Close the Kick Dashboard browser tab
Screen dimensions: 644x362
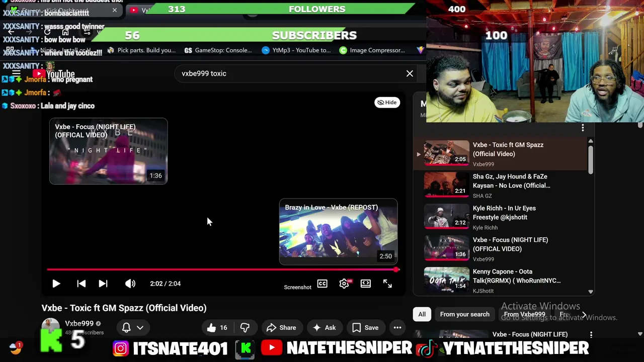pyautogui.click(x=115, y=10)
